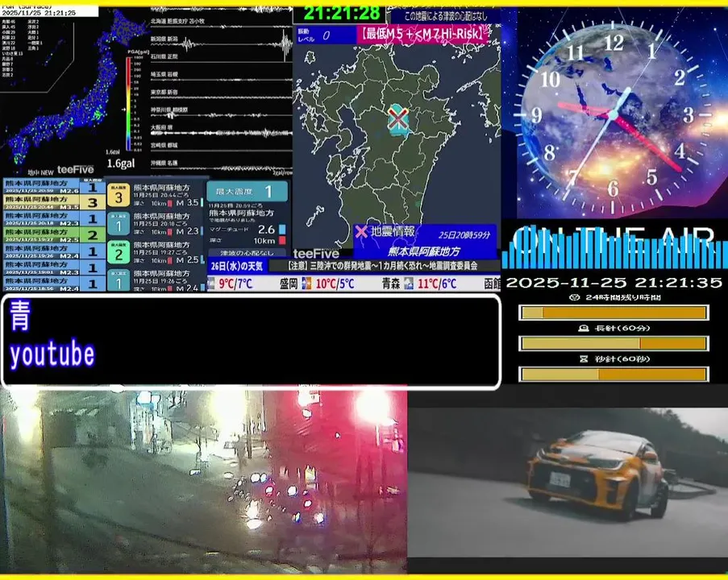
Task: Select the 20:18 M2.3 row in left quake list
Action: [x=54, y=218]
